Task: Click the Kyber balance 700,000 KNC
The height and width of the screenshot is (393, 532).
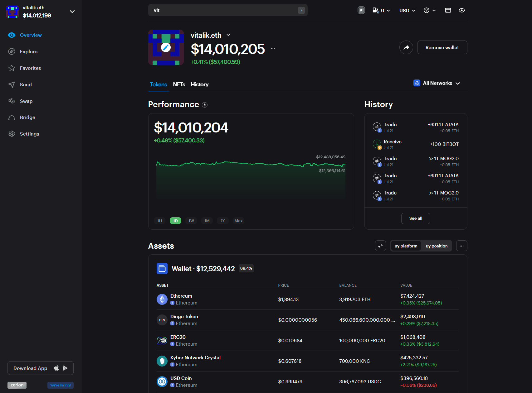Action: [355, 361]
